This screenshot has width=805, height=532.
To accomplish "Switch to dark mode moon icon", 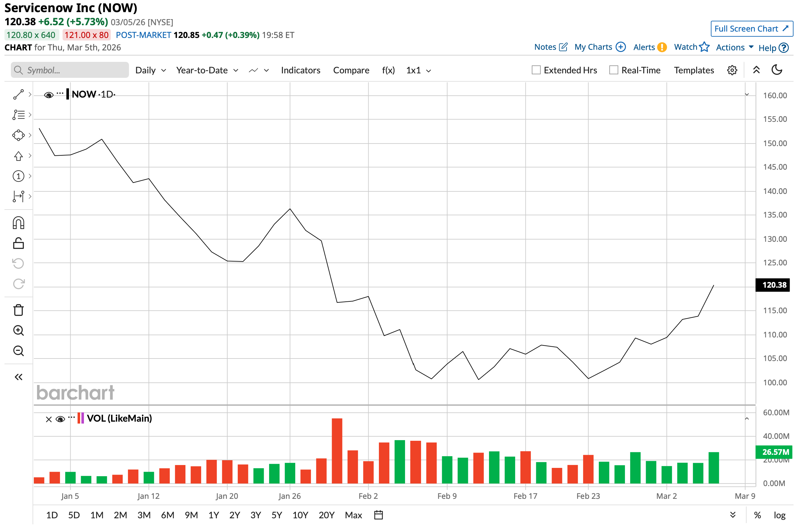I will (777, 70).
